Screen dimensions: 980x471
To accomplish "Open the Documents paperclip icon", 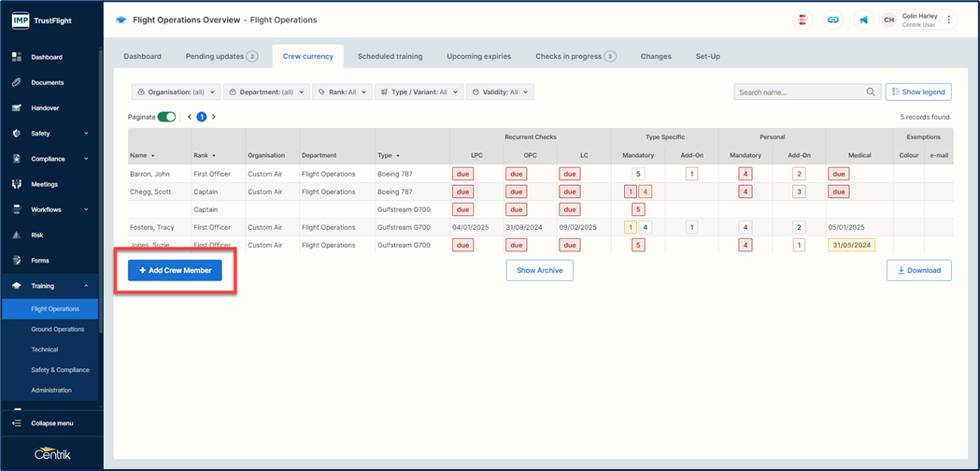I will coord(17,82).
